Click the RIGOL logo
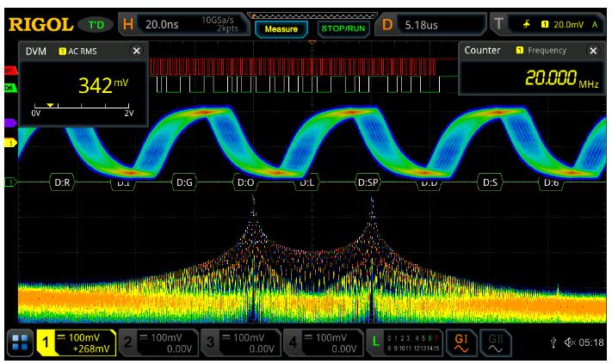The height and width of the screenshot is (364, 612). pos(40,25)
